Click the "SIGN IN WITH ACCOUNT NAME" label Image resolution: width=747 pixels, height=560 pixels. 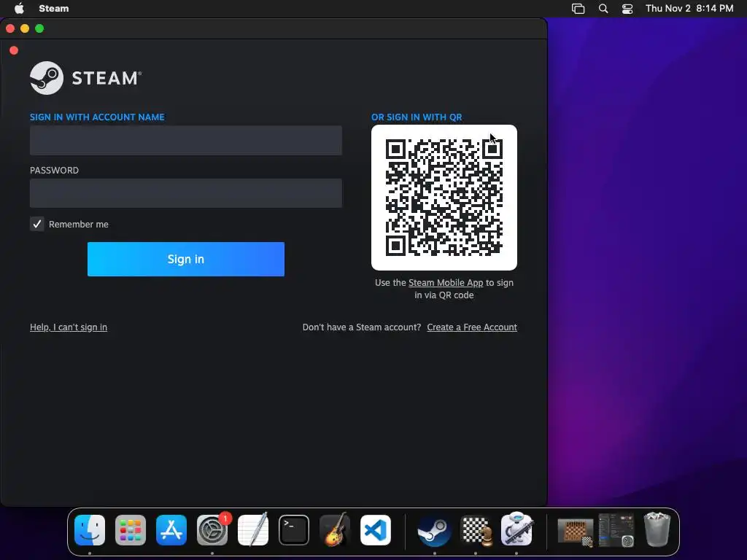click(x=97, y=117)
